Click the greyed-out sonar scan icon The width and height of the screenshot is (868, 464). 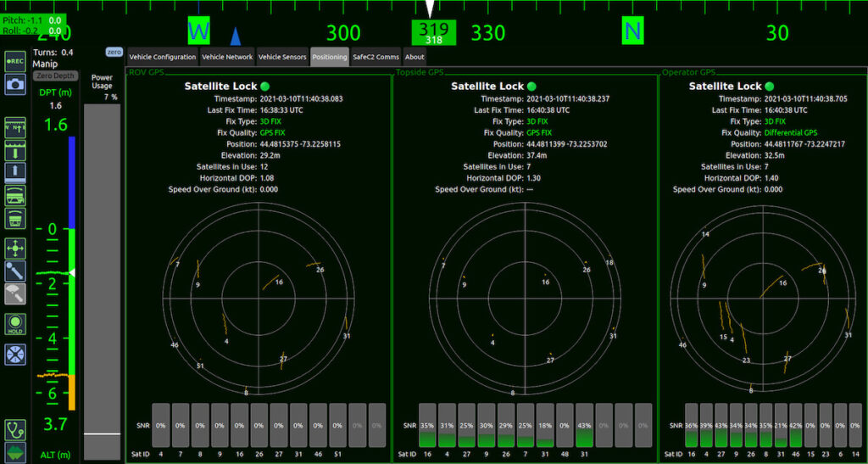click(x=15, y=293)
